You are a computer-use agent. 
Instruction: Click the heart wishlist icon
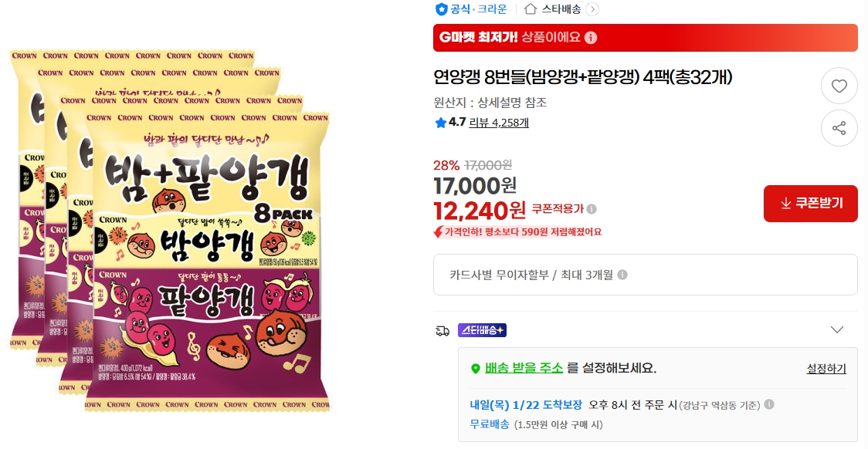click(x=839, y=86)
